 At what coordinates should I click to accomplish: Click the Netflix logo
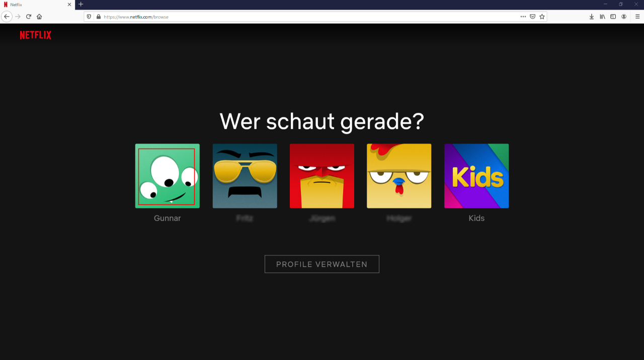click(x=35, y=35)
